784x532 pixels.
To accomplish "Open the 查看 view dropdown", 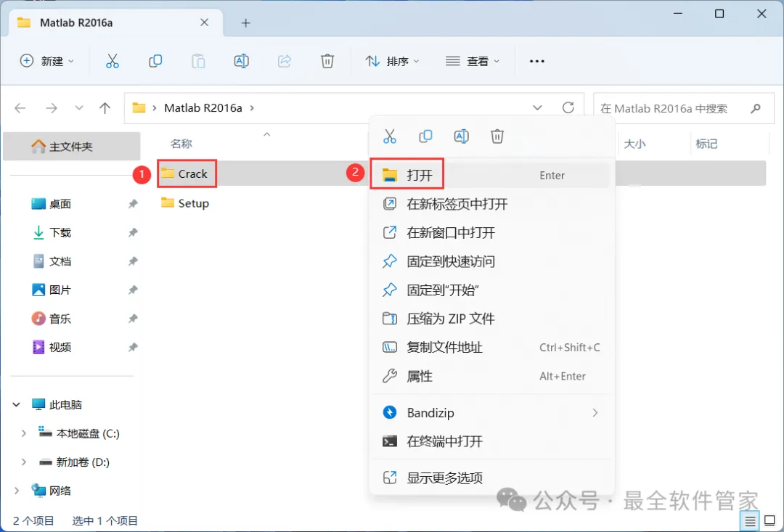I will tap(473, 61).
